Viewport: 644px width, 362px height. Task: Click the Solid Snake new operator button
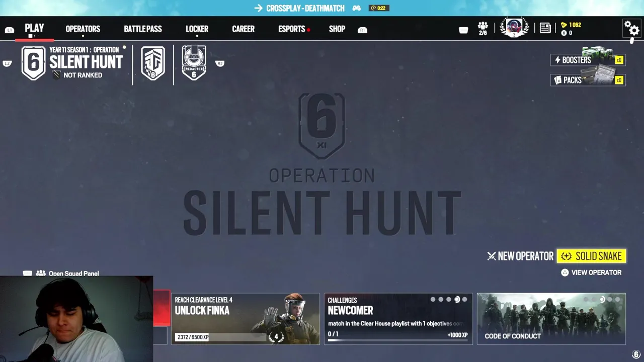(x=591, y=256)
